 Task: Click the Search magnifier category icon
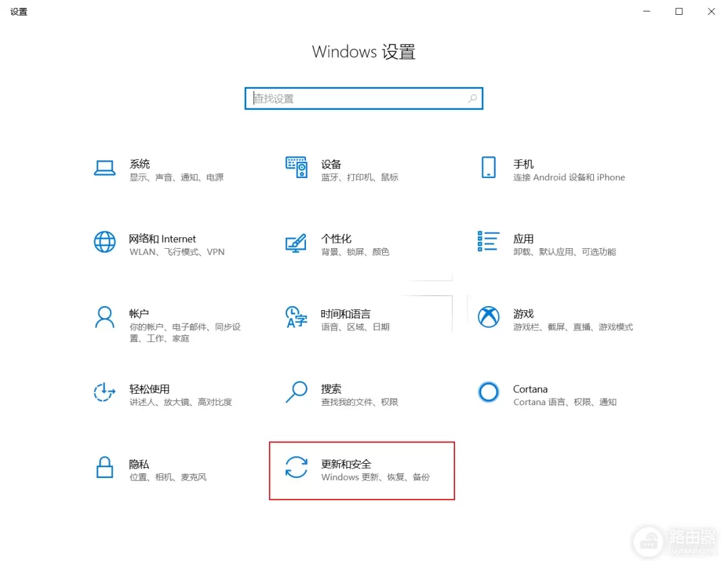(x=296, y=392)
